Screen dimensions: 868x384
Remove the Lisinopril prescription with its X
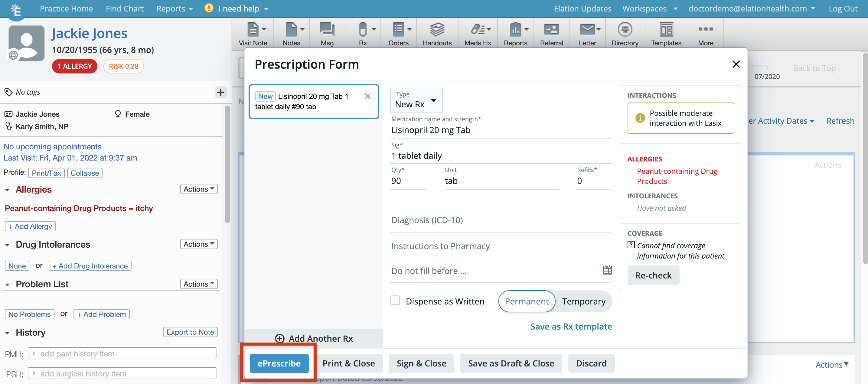point(368,96)
